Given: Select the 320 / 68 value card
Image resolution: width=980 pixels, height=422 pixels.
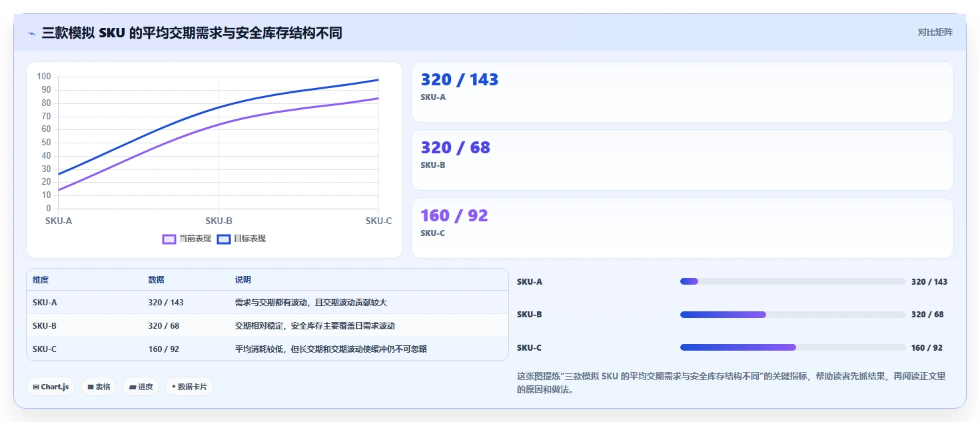Looking at the screenshot, I should [x=682, y=160].
